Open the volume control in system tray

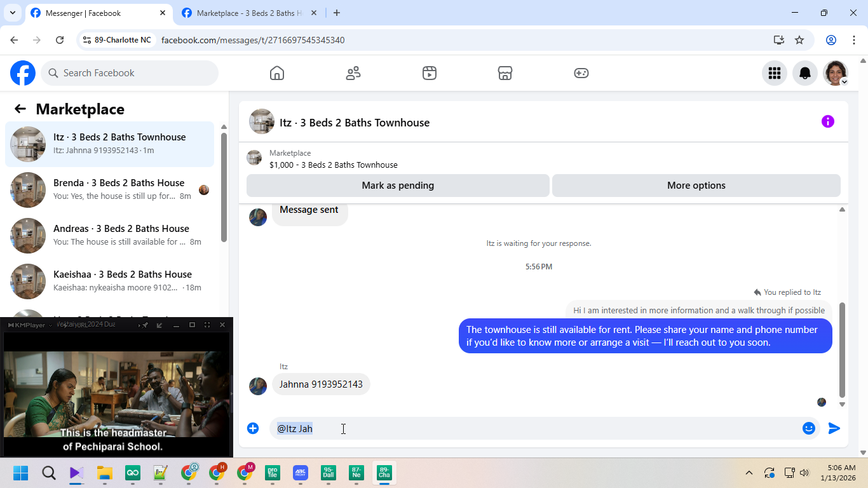tap(804, 473)
